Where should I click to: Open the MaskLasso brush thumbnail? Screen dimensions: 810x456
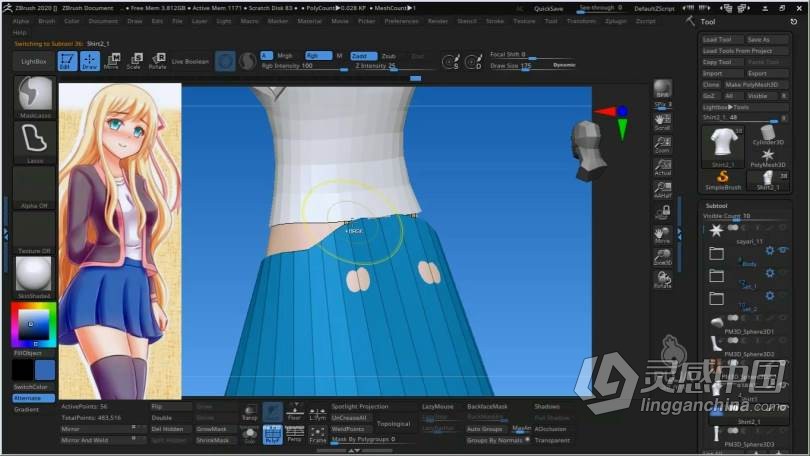[x=35, y=98]
